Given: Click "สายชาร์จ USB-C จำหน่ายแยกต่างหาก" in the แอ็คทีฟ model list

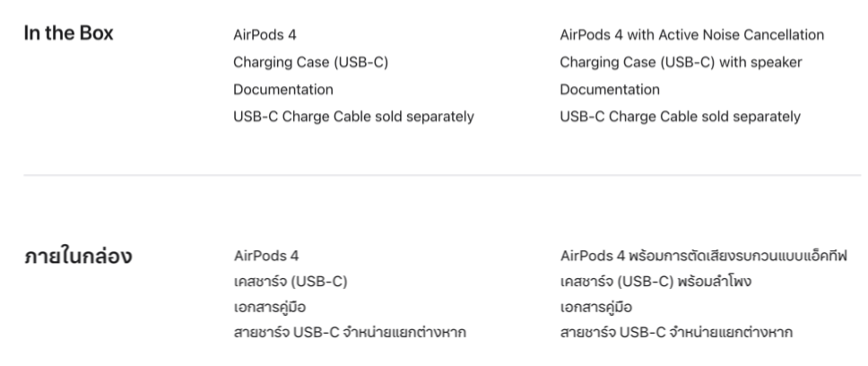Looking at the screenshot, I should coord(675,334).
